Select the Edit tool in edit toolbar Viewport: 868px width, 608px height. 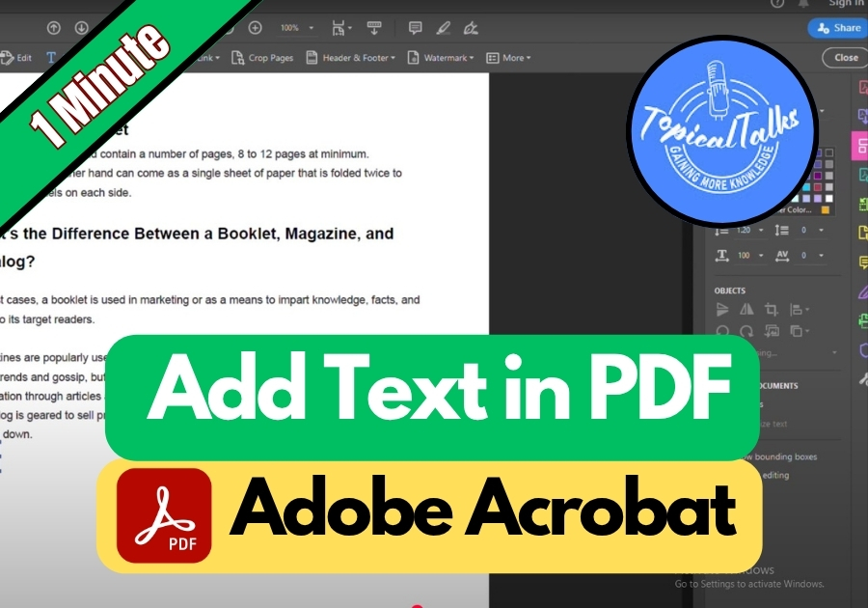(x=16, y=58)
